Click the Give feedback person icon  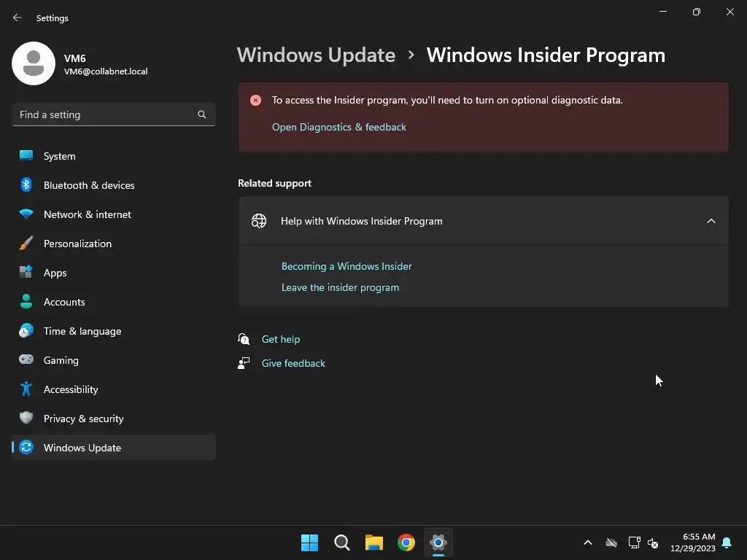click(244, 363)
